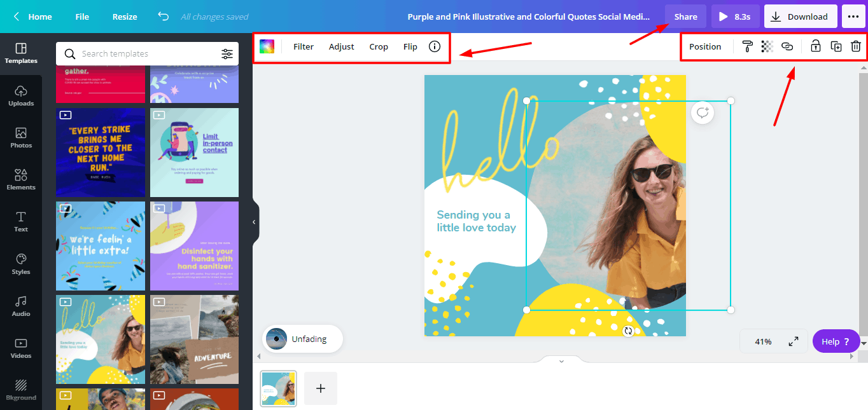Open the rainbow color picker swatch

[267, 46]
